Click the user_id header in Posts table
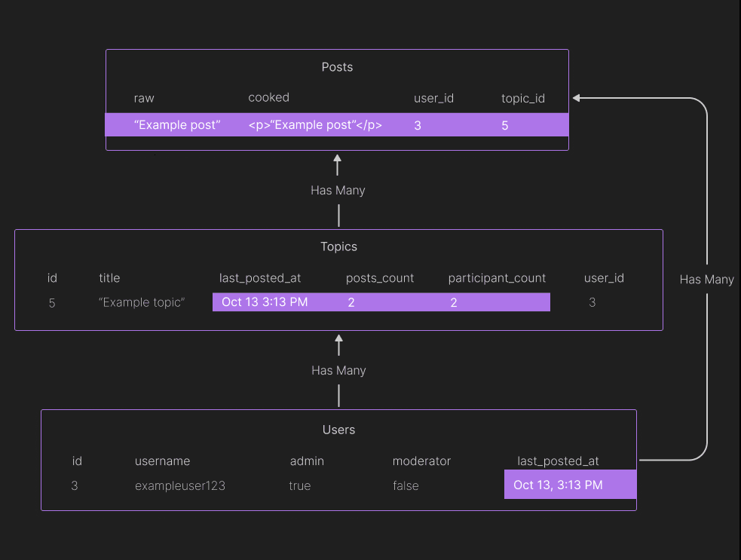 coord(433,98)
